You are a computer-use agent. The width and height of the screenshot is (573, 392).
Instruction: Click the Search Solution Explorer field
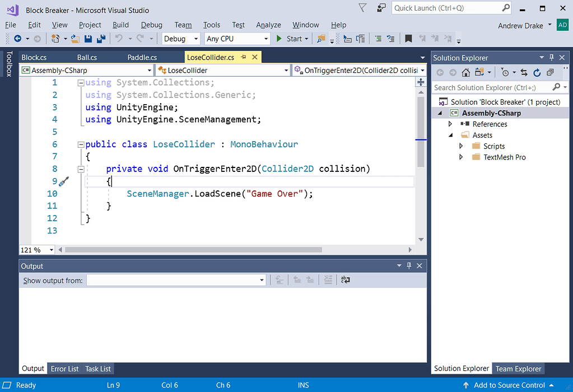(491, 87)
